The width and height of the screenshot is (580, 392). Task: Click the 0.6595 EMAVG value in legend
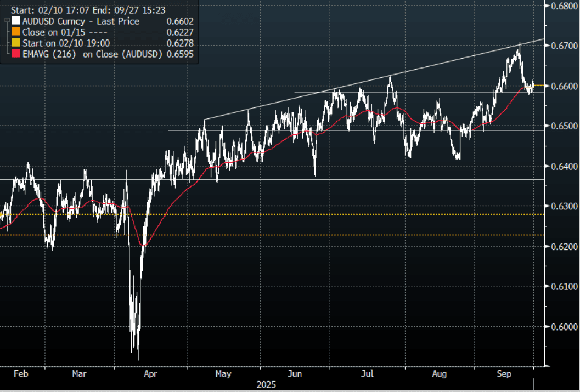coord(179,54)
